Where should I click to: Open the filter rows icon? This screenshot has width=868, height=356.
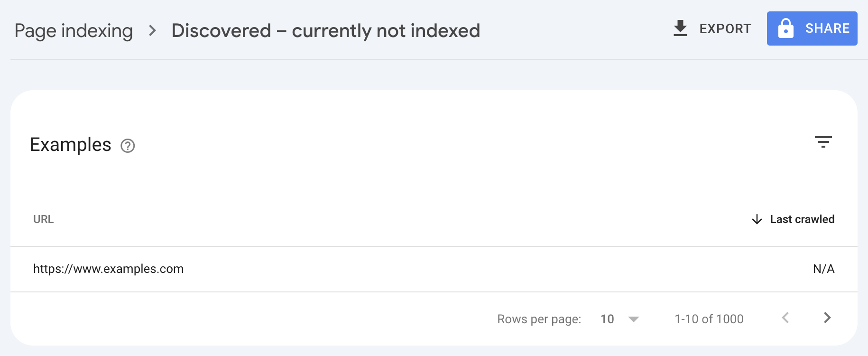(x=823, y=142)
